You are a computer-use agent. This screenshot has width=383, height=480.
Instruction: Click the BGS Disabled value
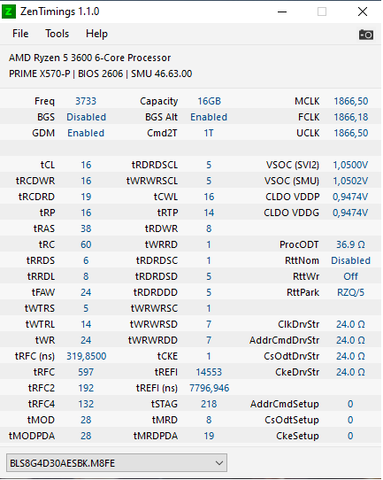coord(86,117)
